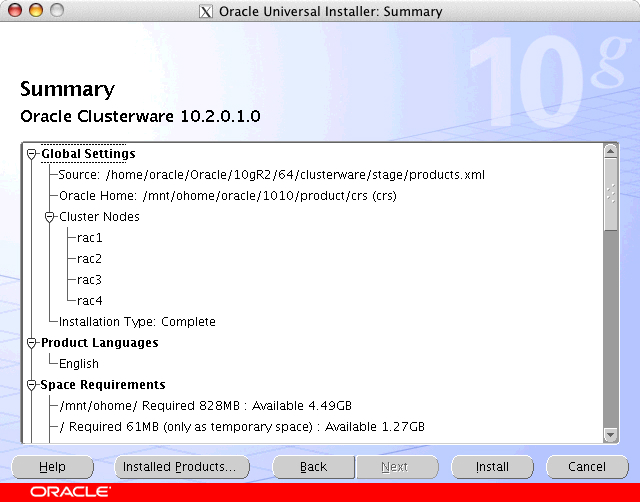Select the rac4 cluster node
Viewport: 640px width, 502px height.
coord(90,301)
